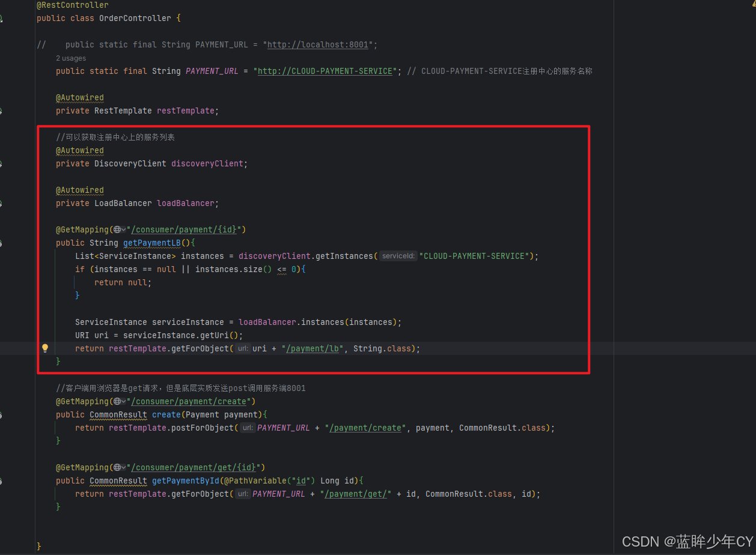Click the @RestController annotation
Screen dimensions: 756x555
pos(73,5)
